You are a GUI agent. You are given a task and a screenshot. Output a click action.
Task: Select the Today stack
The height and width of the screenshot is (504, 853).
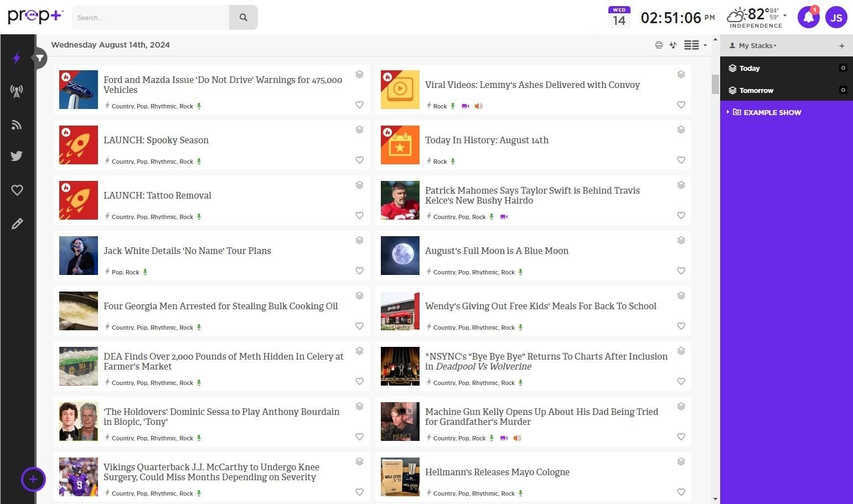click(749, 68)
